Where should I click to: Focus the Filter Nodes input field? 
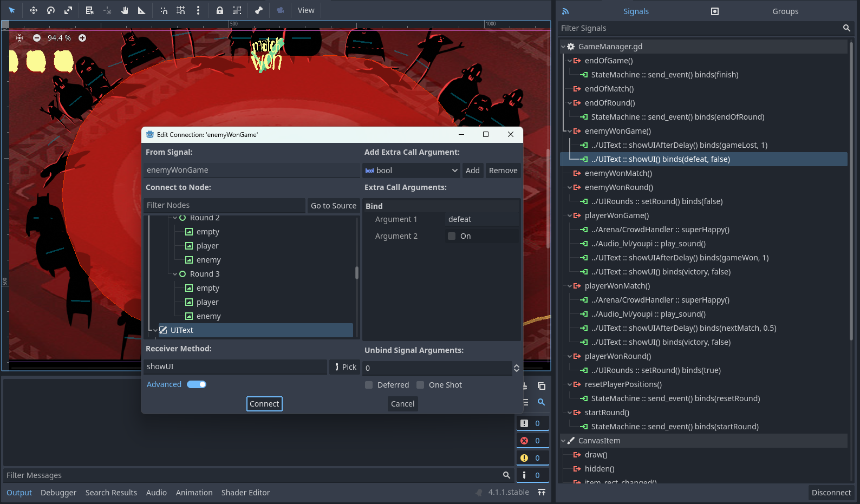225,205
